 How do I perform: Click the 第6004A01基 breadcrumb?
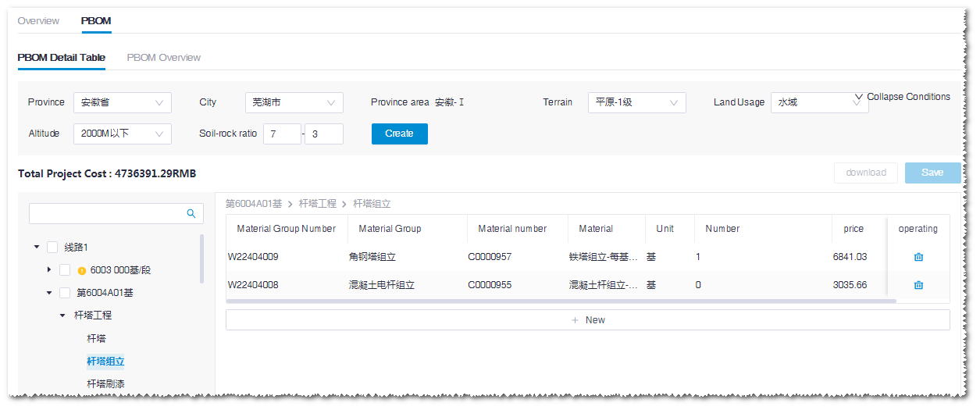click(x=254, y=204)
